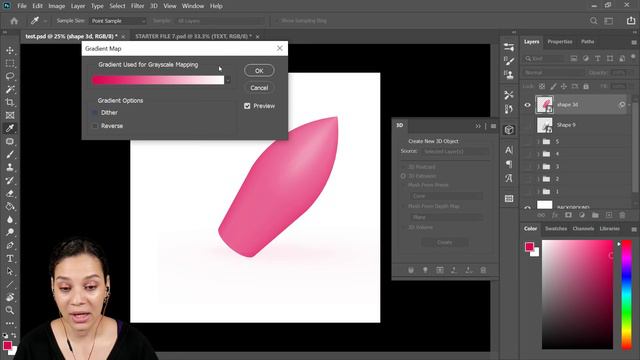This screenshot has width=640, height=360.
Task: Click the foreground color swatch in toolbox
Action: (7, 345)
